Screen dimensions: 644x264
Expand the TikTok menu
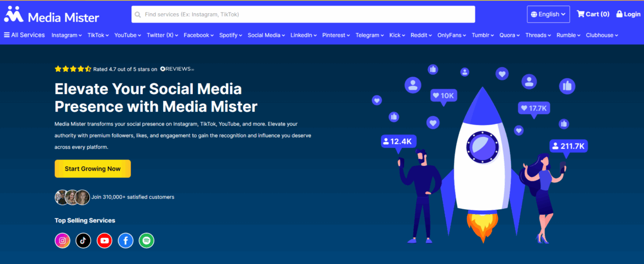(98, 35)
